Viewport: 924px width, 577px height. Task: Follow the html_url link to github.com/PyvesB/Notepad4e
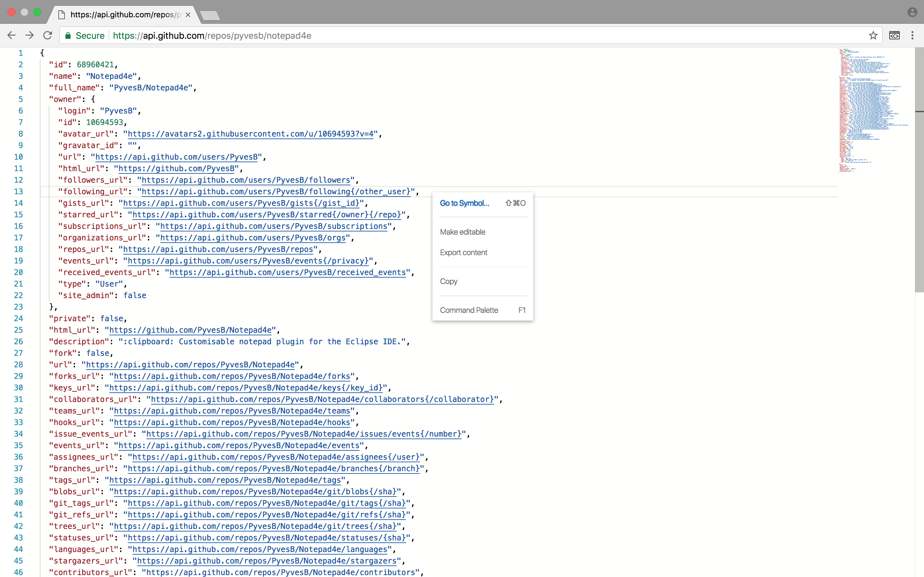[x=190, y=330]
